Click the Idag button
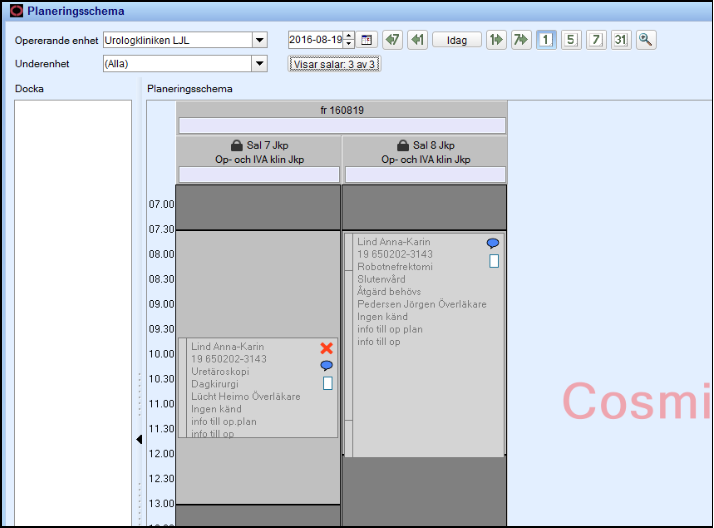 (x=457, y=40)
